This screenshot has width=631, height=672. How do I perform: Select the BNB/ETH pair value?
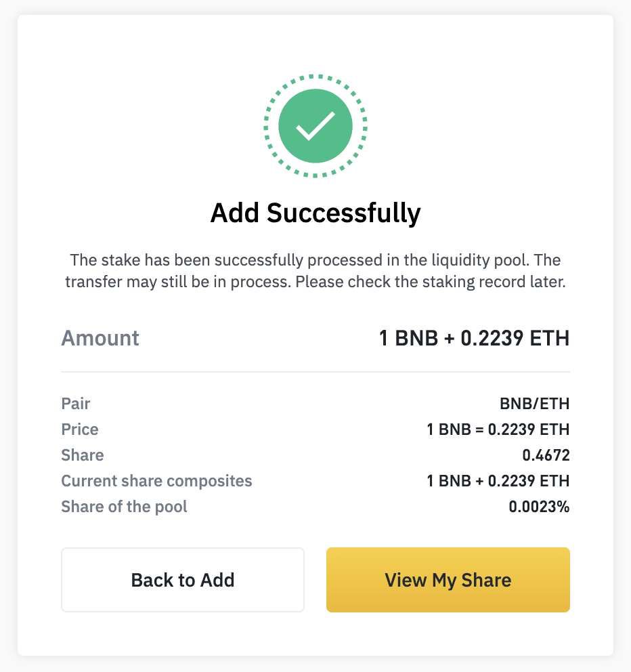point(535,404)
